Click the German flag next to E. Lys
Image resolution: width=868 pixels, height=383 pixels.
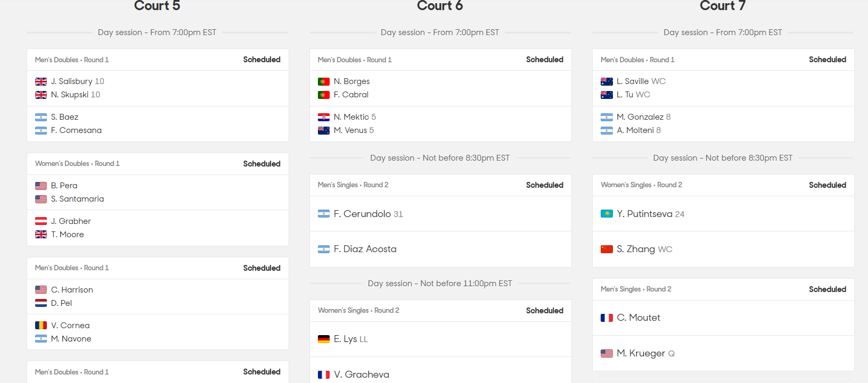click(324, 339)
